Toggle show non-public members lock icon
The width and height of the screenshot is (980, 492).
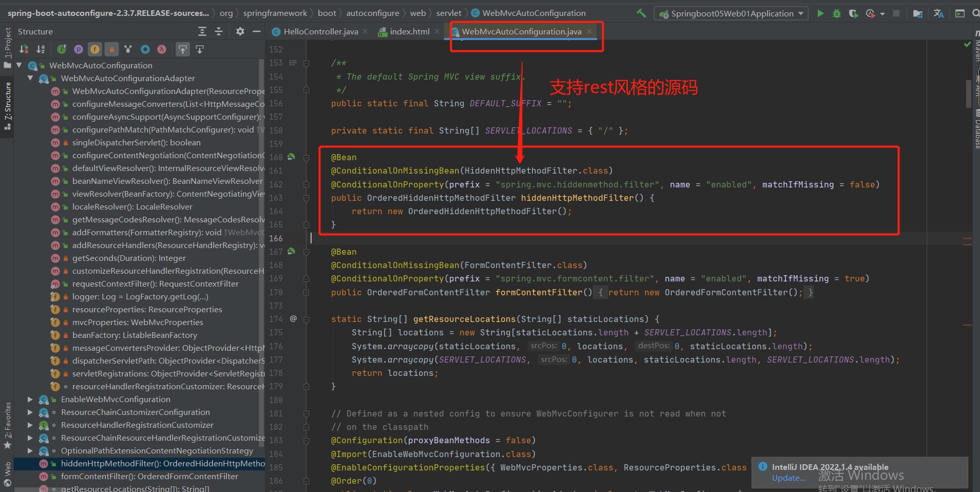tap(111, 49)
